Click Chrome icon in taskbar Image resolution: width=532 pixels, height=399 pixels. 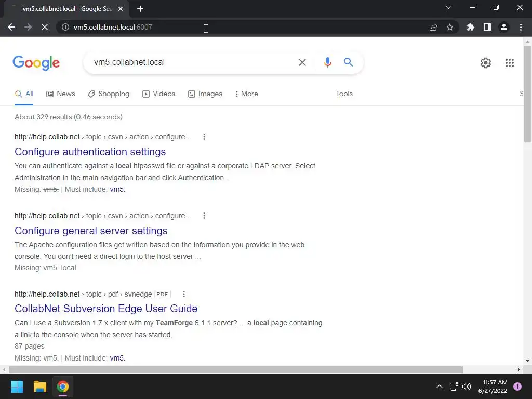click(x=63, y=387)
